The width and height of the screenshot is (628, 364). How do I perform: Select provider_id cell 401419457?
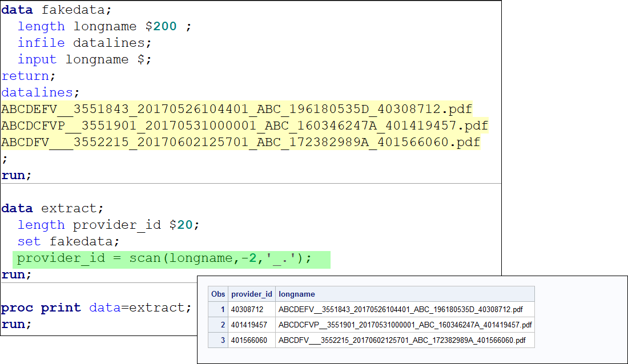(252, 325)
